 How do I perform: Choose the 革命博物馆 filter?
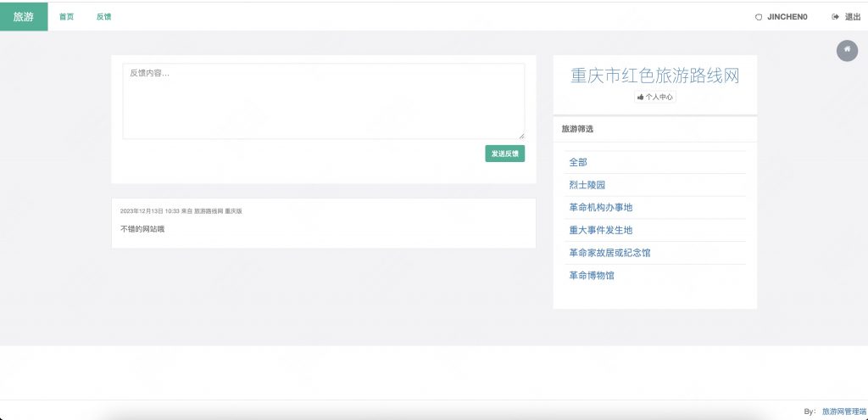[591, 276]
